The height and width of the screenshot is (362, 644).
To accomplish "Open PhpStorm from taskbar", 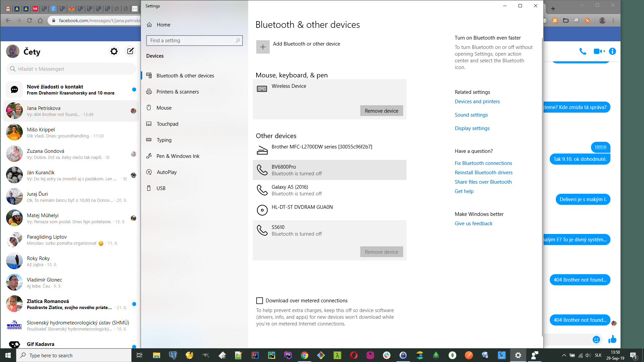I will click(x=288, y=355).
